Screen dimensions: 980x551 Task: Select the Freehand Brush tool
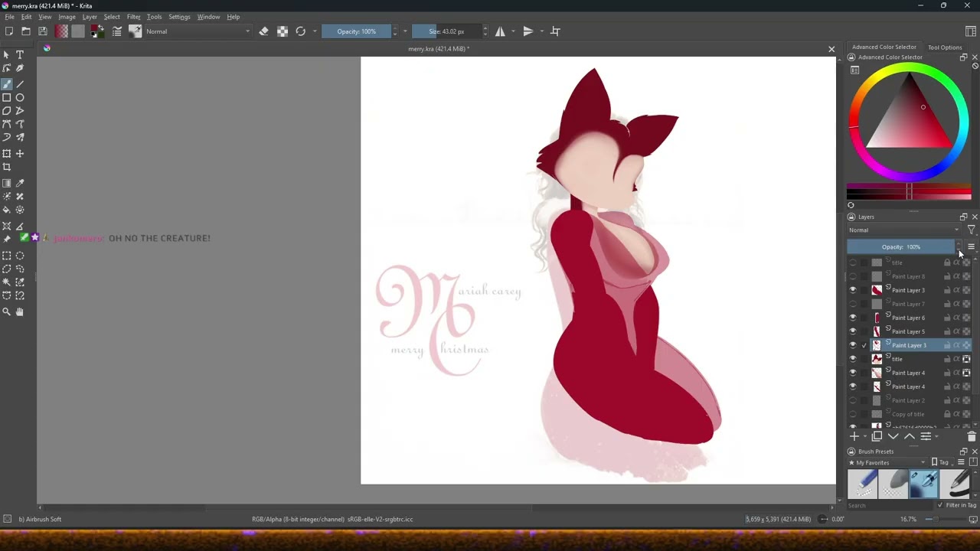(7, 84)
